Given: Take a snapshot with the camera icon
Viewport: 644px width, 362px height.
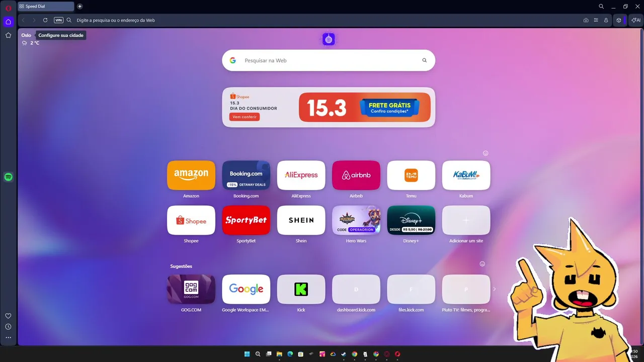Looking at the screenshot, I should 586,20.
